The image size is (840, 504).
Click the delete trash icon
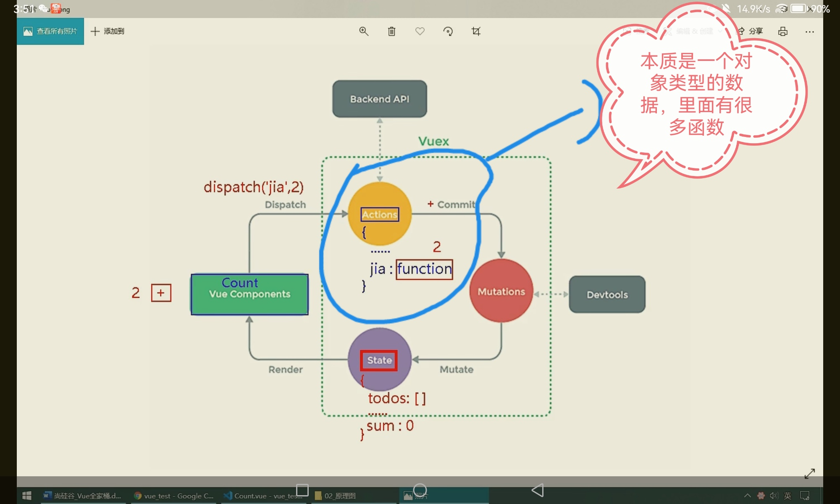[391, 31]
